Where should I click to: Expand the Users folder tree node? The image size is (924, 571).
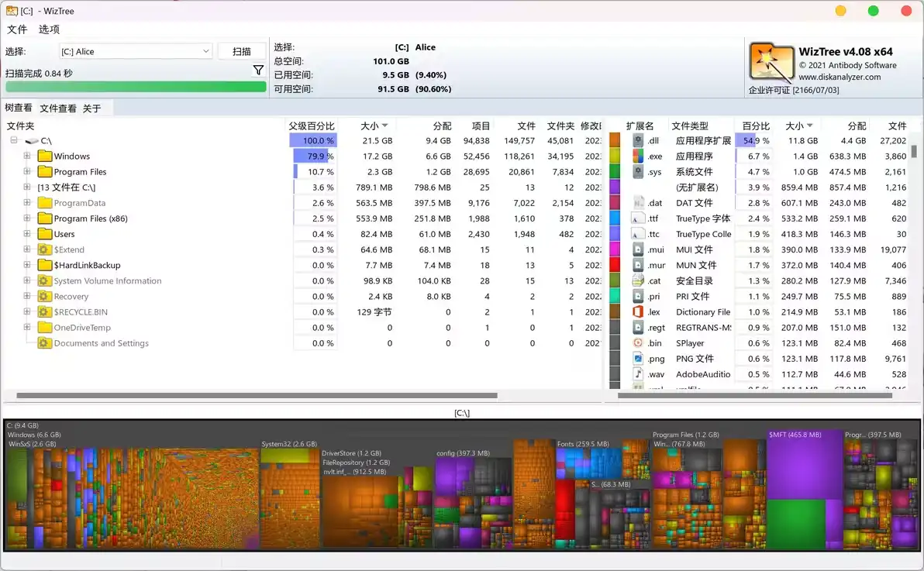pyautogui.click(x=27, y=234)
